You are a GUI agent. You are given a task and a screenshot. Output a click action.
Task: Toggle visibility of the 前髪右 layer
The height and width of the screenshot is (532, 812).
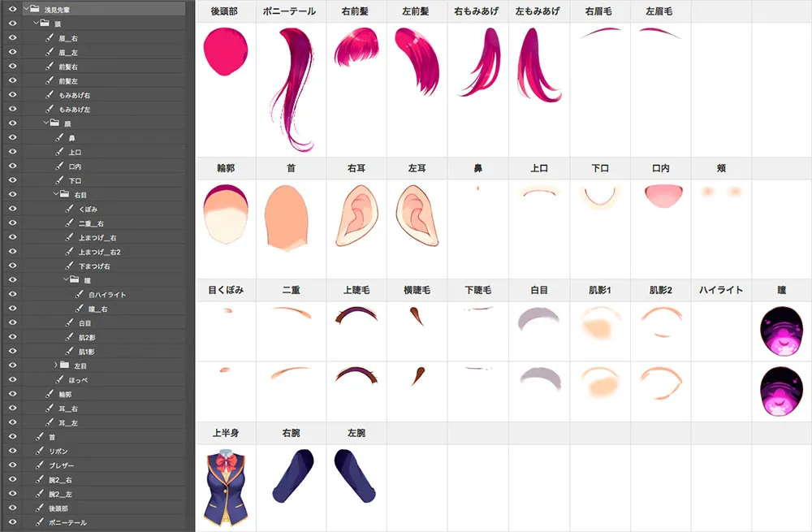12,67
